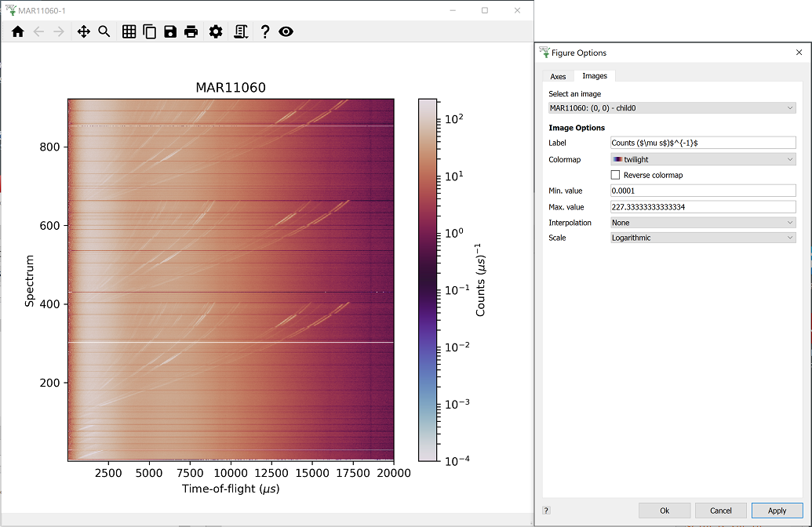Viewport: 812px width, 527px height.
Task: Click the colorbar next to the plot
Action: [427, 280]
